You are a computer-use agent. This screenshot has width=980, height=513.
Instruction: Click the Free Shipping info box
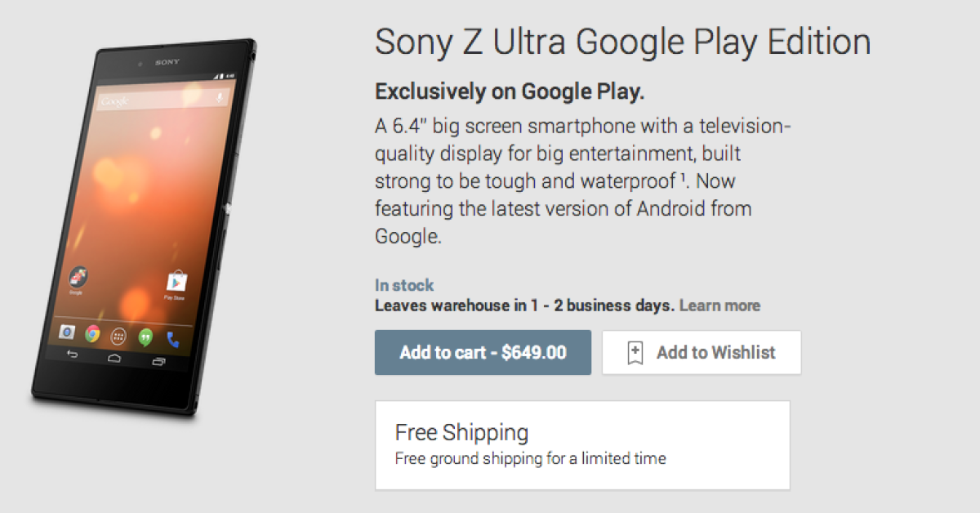click(582, 444)
